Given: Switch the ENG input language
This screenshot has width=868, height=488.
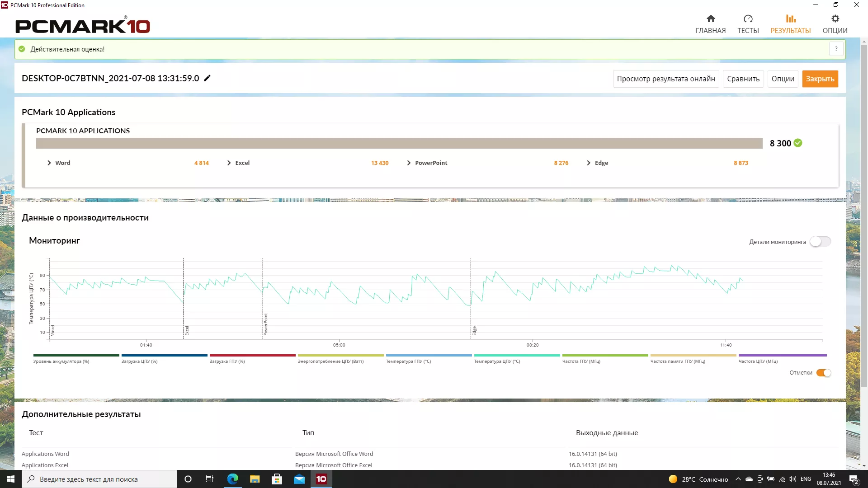Looking at the screenshot, I should point(806,479).
